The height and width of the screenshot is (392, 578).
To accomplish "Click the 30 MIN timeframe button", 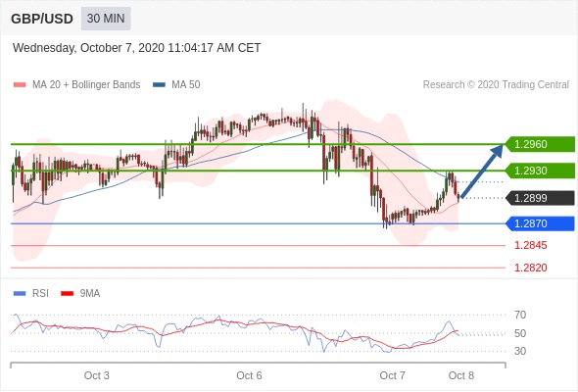I will (x=106, y=19).
